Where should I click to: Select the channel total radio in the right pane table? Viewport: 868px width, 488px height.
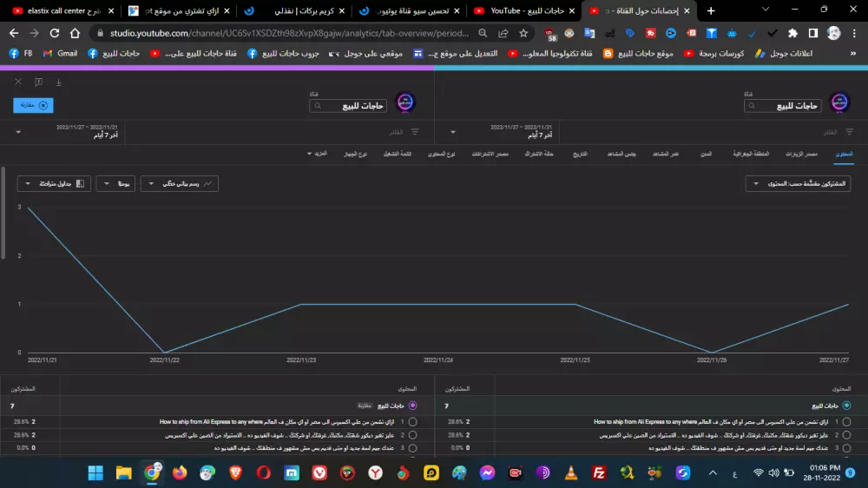(x=846, y=406)
